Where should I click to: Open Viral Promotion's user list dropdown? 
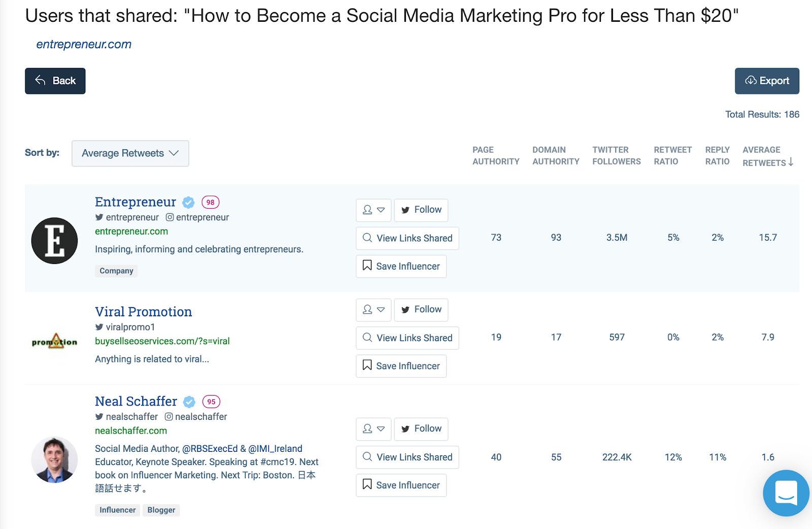374,310
